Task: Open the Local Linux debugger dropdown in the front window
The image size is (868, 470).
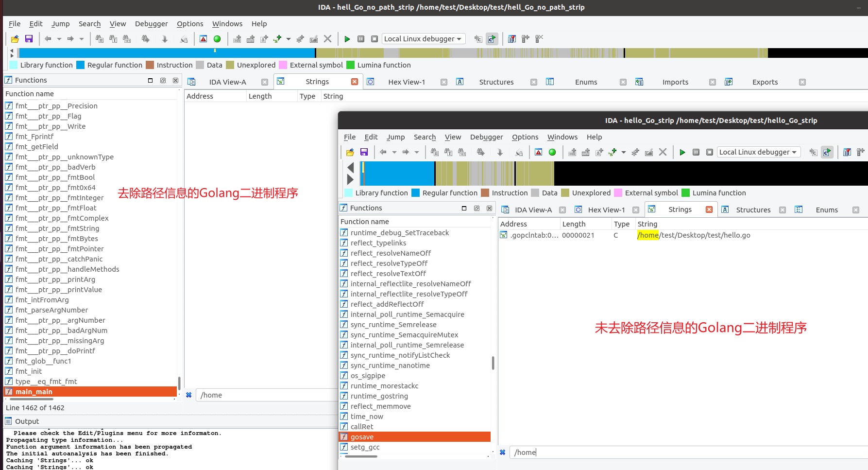Action: tap(758, 152)
